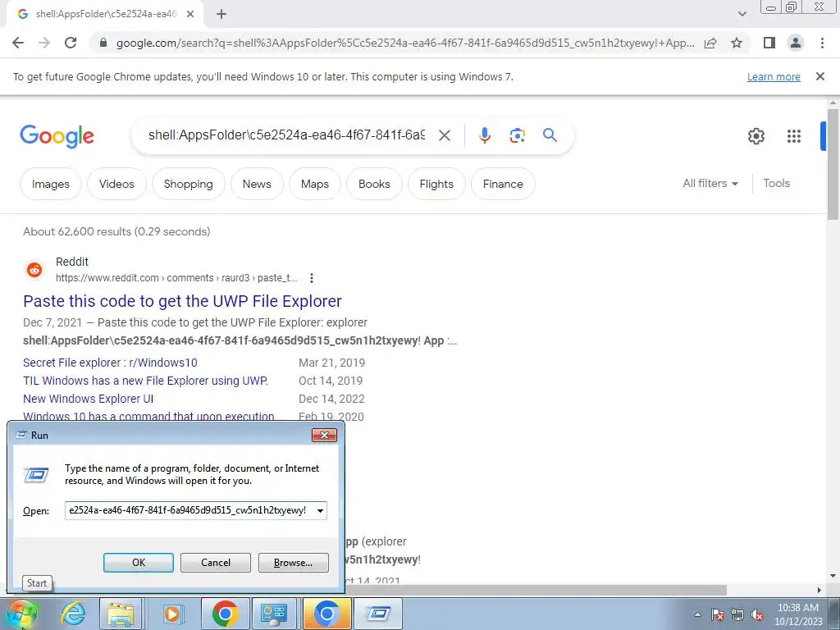
Task: Close the Run dialog window
Action: click(324, 435)
